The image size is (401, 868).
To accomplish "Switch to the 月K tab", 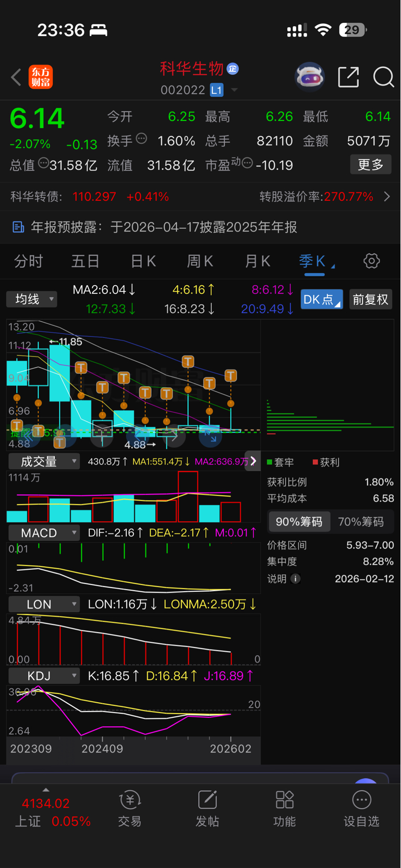I will (x=258, y=261).
